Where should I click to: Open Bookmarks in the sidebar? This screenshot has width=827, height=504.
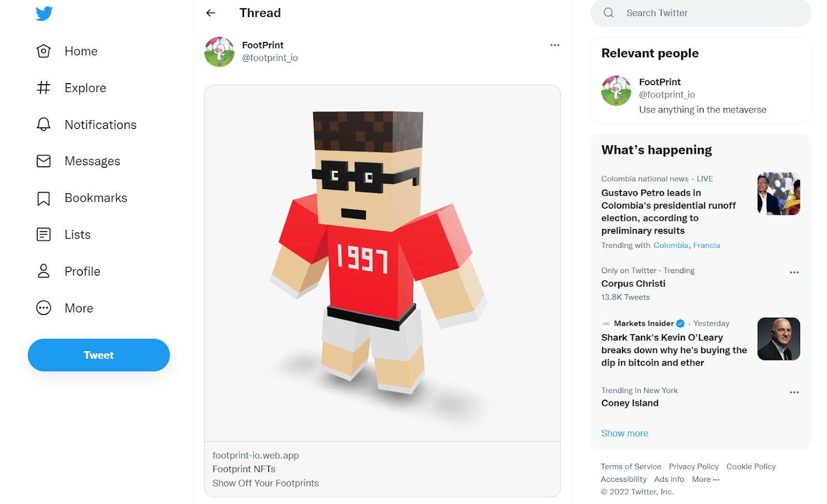pos(82,198)
